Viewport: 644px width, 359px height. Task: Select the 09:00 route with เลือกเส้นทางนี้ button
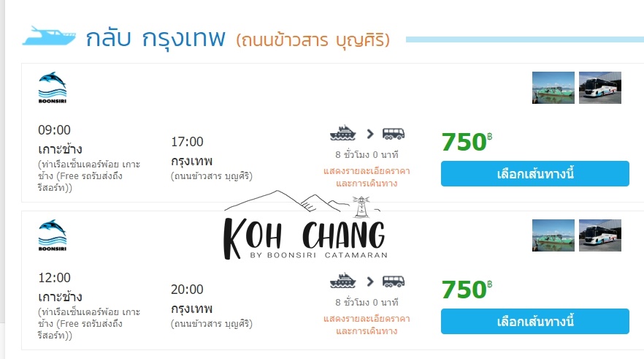pyautogui.click(x=534, y=174)
